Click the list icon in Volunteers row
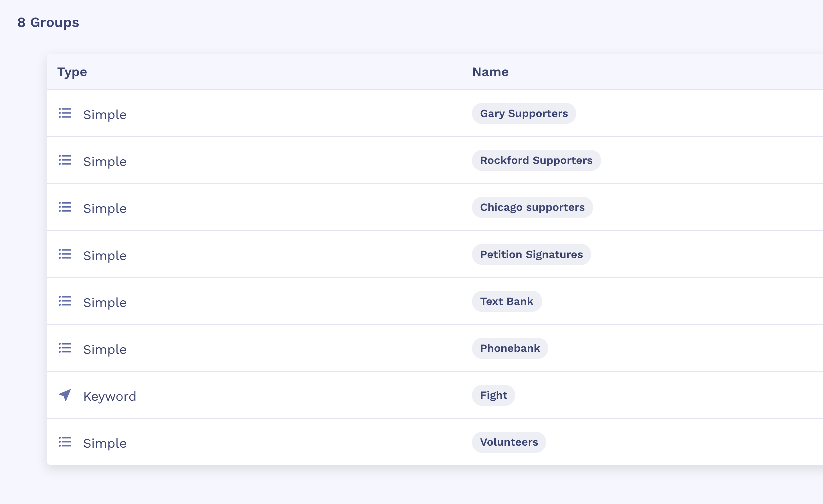 point(65,442)
